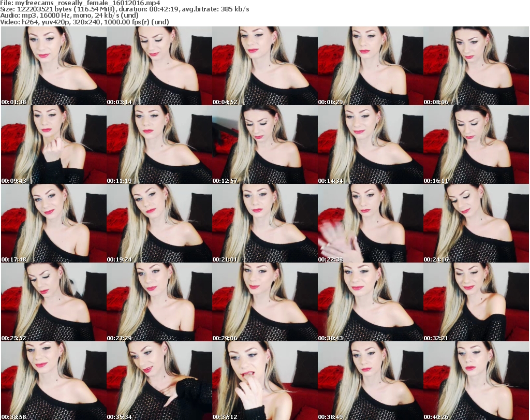Open the frame at 00:11:19
The image size is (530, 420).
coord(159,144)
